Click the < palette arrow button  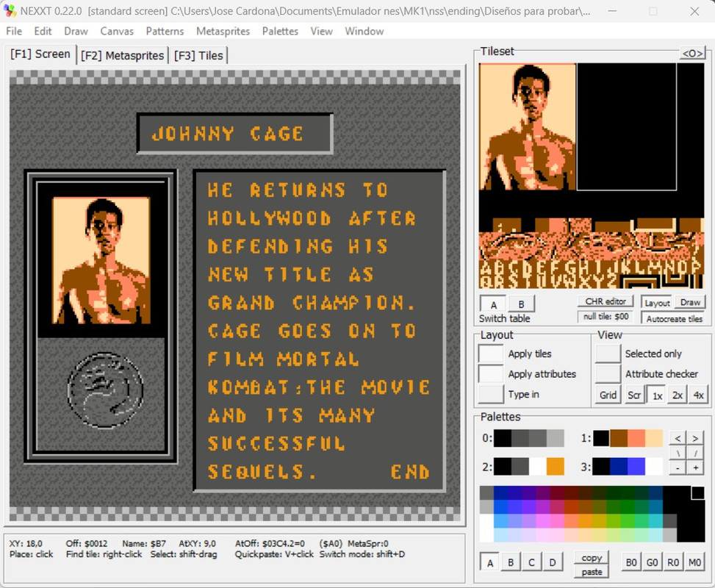(x=678, y=438)
